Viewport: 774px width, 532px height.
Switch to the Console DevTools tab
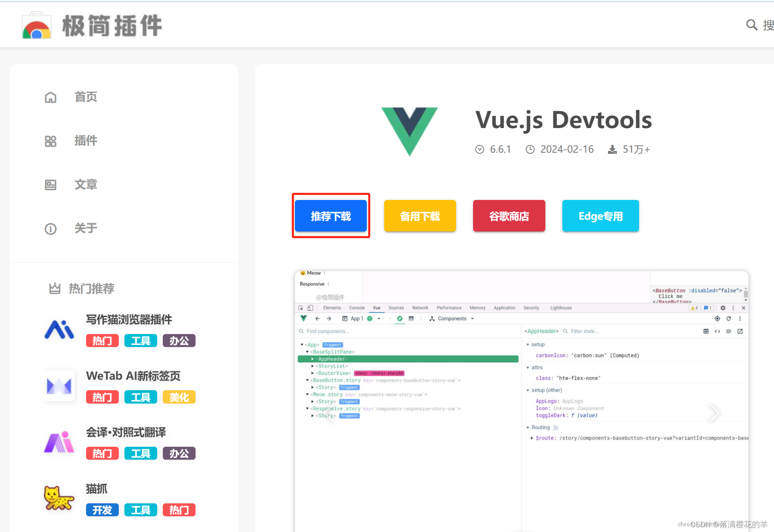[x=357, y=308]
